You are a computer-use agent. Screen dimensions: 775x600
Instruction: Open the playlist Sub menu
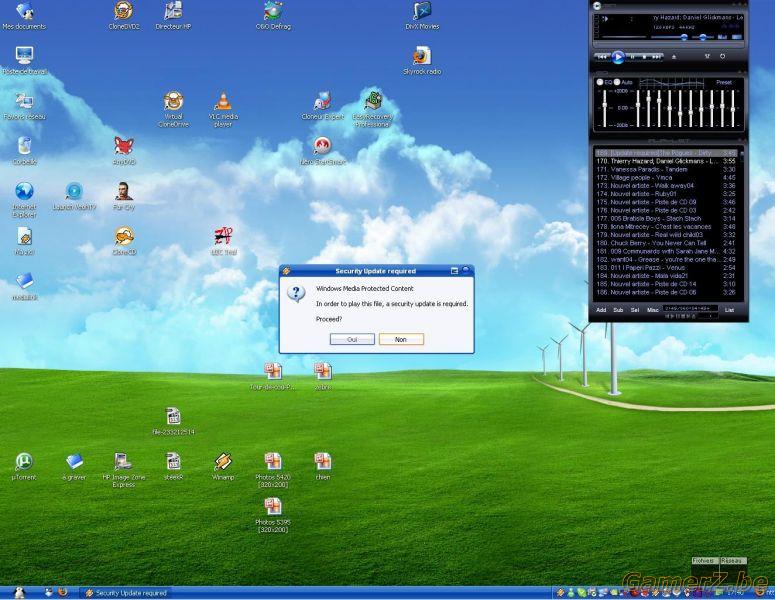[618, 310]
